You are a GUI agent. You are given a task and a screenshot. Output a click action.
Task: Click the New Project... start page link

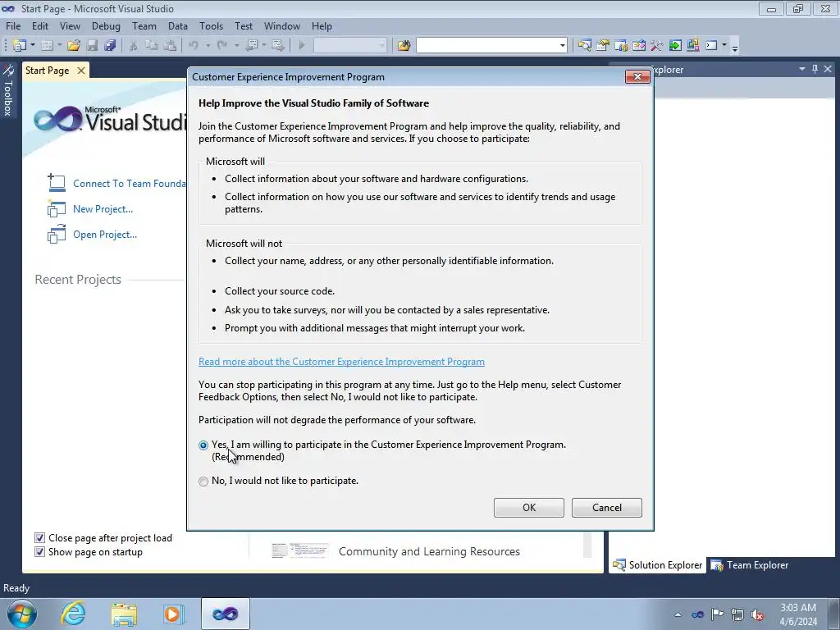tap(103, 209)
